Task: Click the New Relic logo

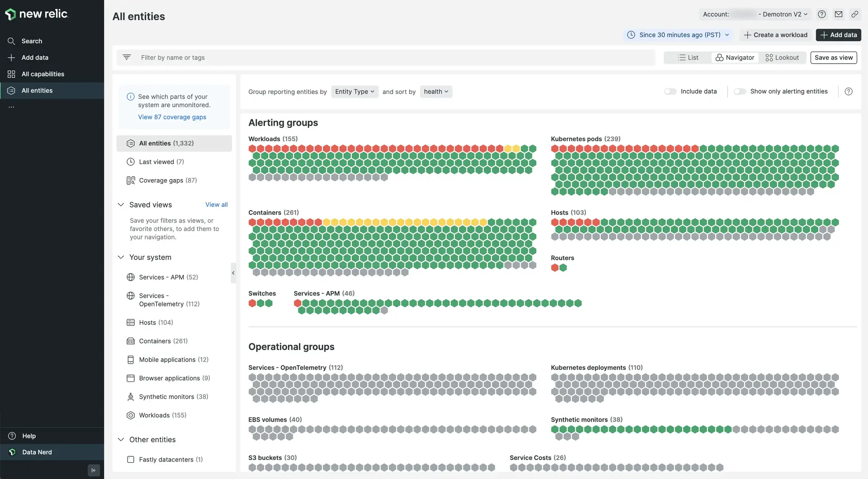Action: [x=37, y=14]
